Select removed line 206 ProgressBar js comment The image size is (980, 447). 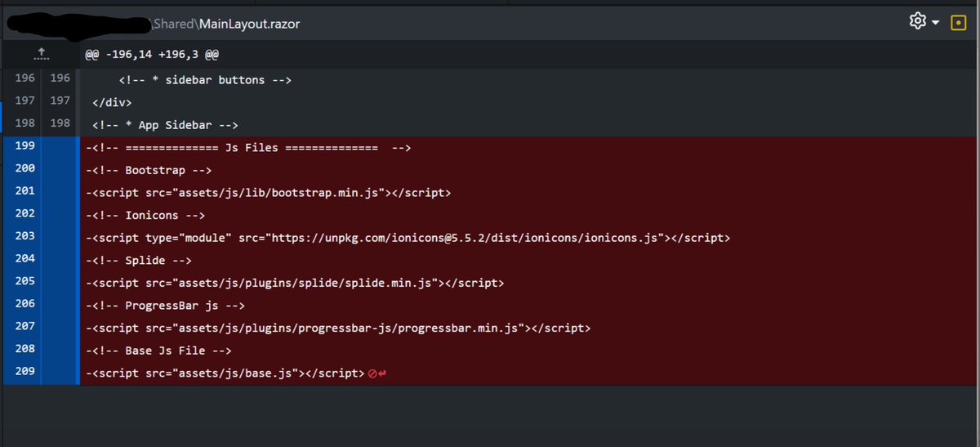click(166, 306)
